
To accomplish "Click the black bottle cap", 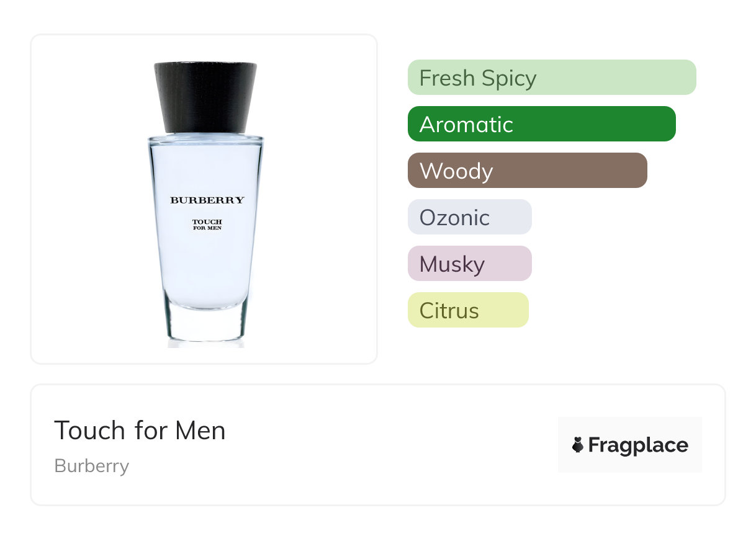I will 205,97.
